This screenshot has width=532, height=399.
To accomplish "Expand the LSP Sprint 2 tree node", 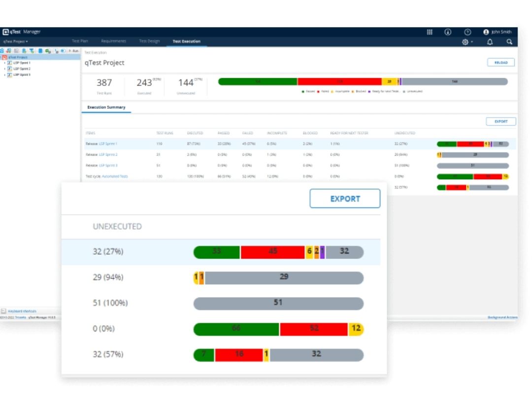I will pyautogui.click(x=4, y=68).
